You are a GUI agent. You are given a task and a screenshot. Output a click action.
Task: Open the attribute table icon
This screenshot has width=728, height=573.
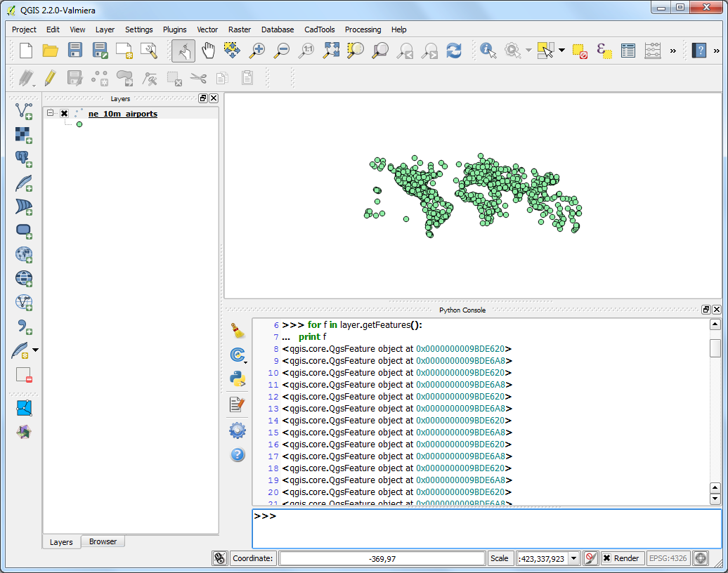[628, 50]
